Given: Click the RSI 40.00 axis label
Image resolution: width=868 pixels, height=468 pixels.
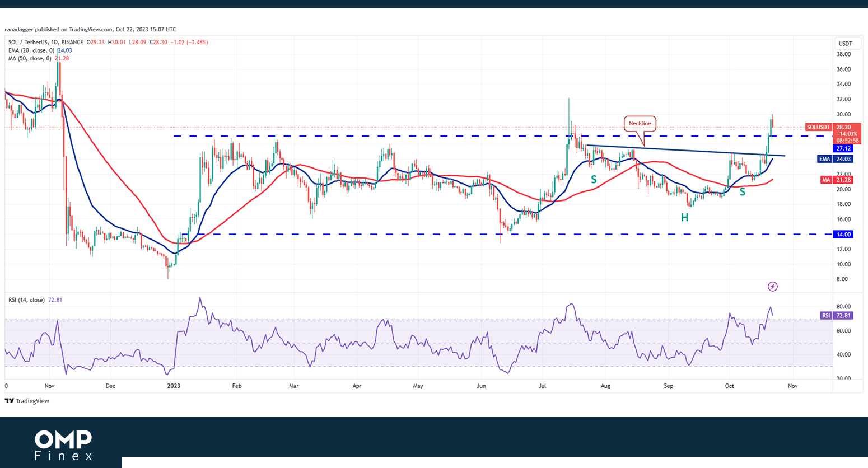Looking at the screenshot, I should (843, 354).
